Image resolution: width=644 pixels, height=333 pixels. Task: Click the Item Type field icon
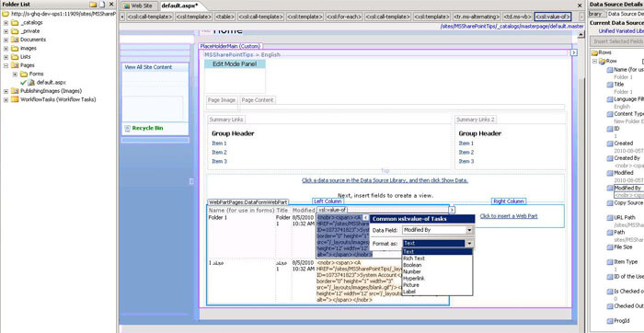(610, 262)
